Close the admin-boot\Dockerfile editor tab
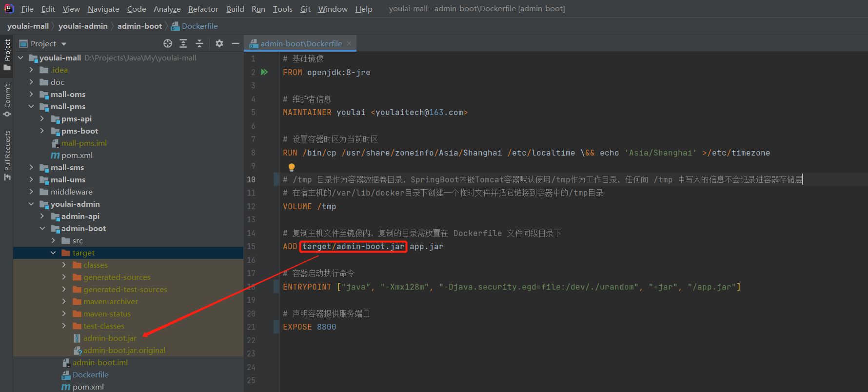 349,43
